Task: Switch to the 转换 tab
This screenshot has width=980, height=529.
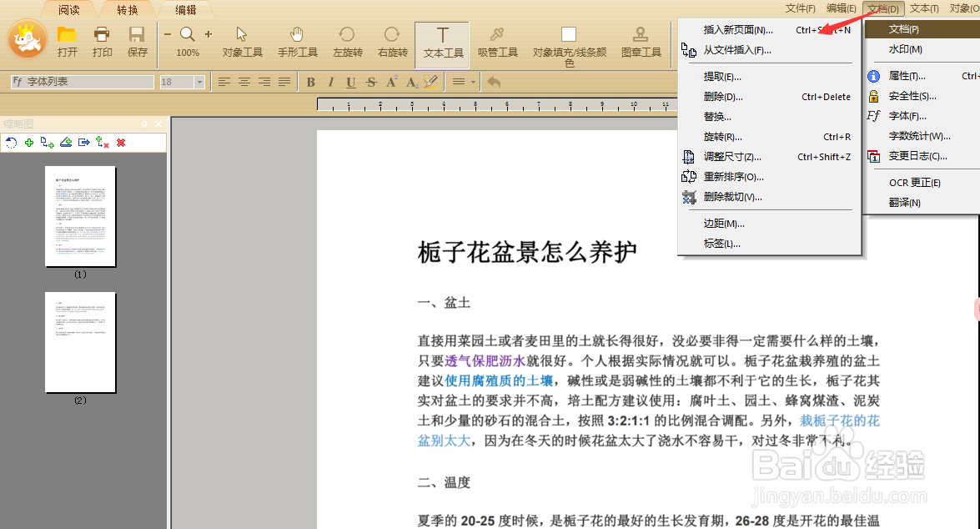Action: tap(128, 10)
